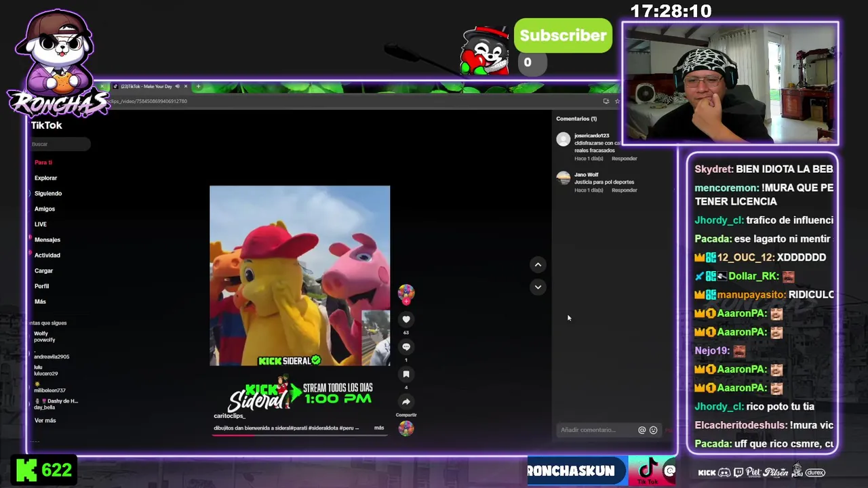
Task: Click the TikTok video player
Action: [x=300, y=276]
